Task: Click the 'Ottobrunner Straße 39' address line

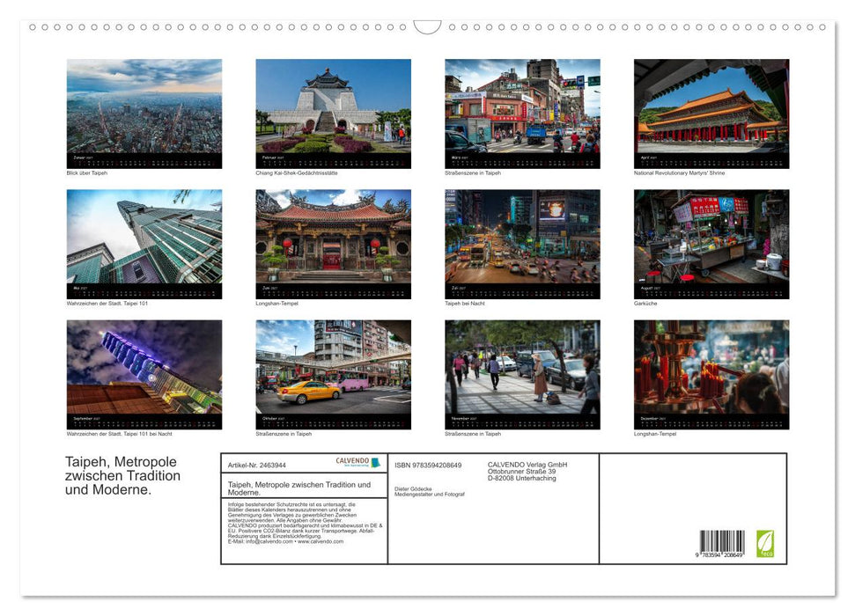Action: 522,472
